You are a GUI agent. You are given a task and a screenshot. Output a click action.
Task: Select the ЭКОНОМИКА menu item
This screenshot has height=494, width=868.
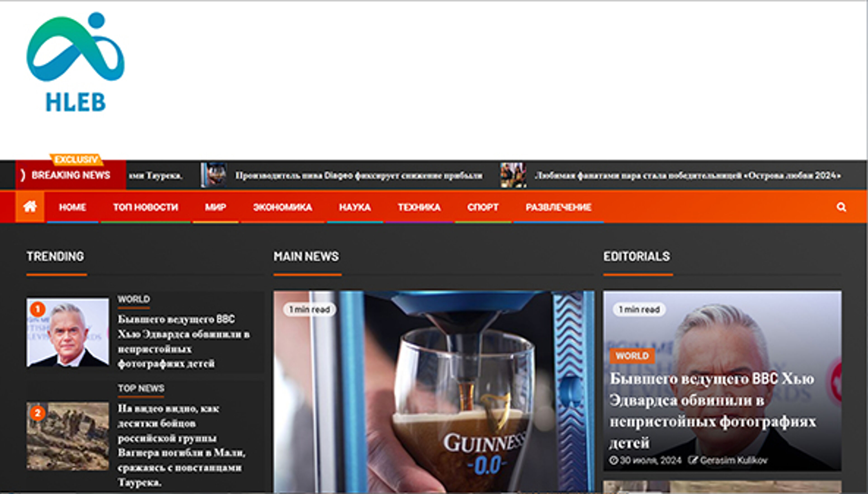point(282,207)
